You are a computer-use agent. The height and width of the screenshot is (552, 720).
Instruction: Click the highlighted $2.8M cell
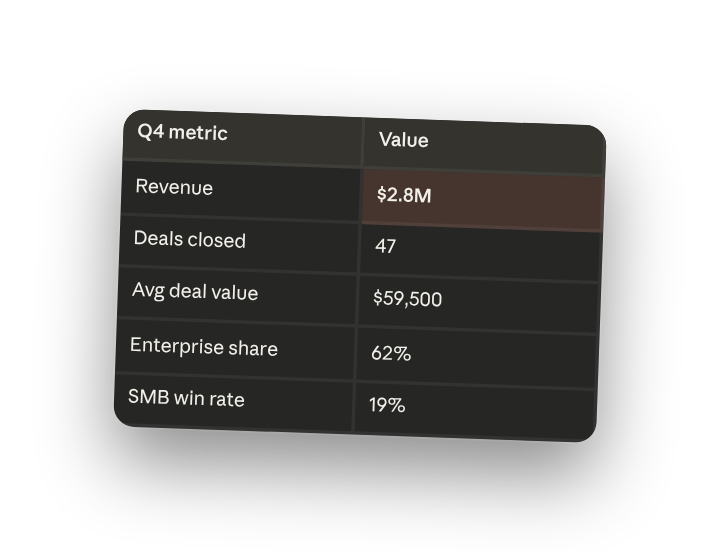(483, 199)
